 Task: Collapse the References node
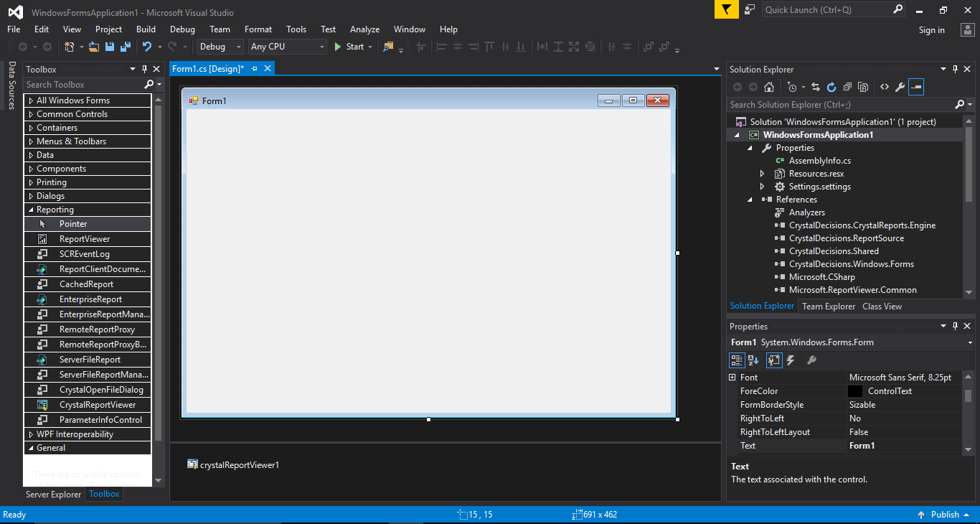pyautogui.click(x=750, y=200)
